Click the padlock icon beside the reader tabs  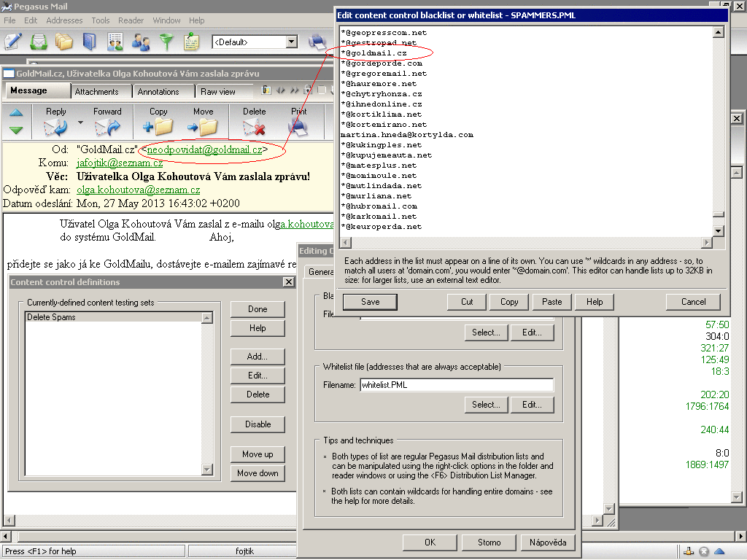[308, 90]
